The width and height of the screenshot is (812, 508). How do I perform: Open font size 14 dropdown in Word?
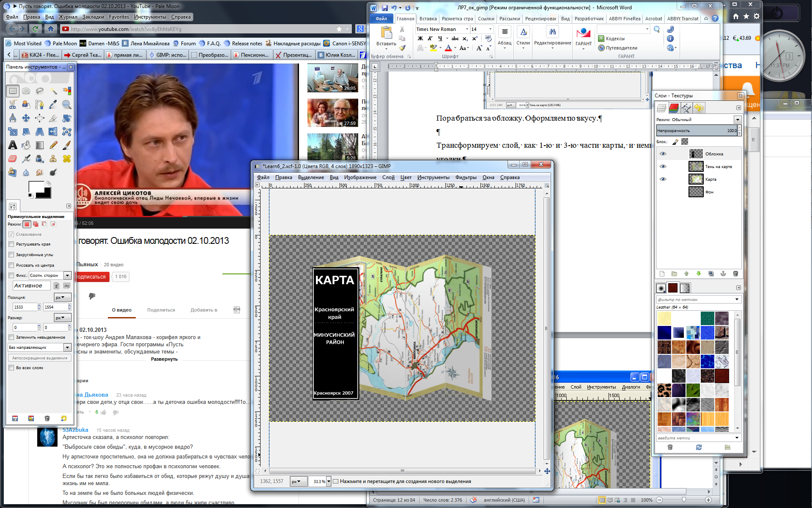click(491, 29)
